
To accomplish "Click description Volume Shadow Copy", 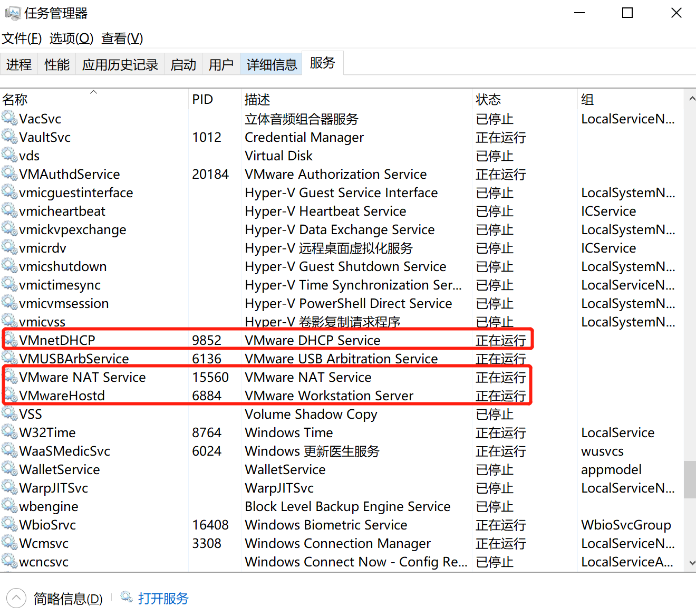I will (x=311, y=414).
